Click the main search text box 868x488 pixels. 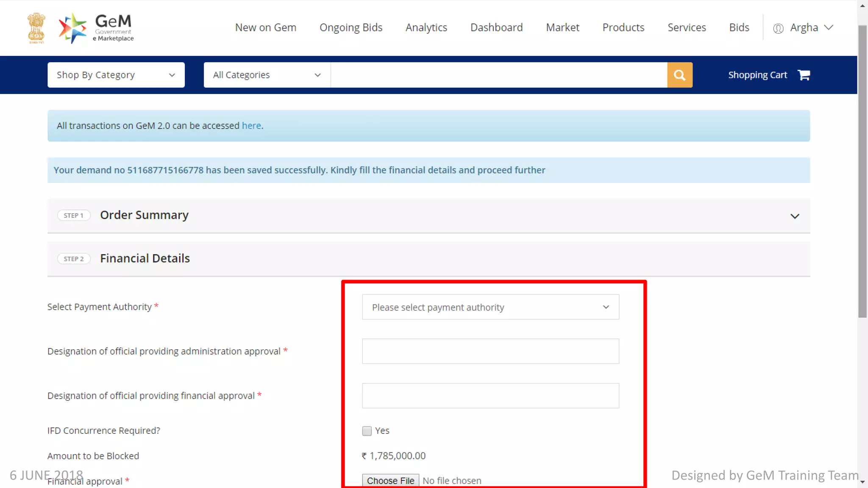[498, 75]
